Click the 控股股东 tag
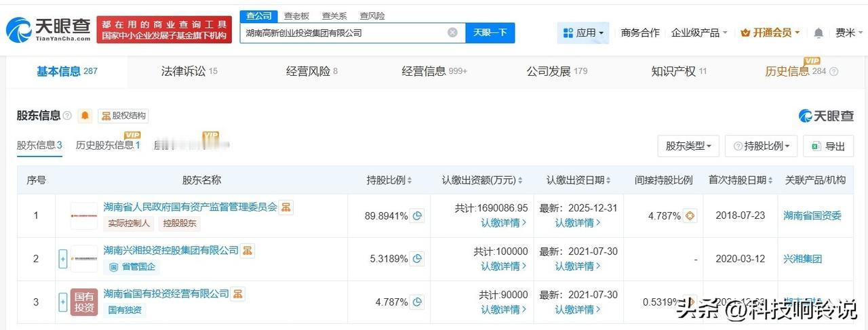The width and height of the screenshot is (868, 330). [180, 224]
